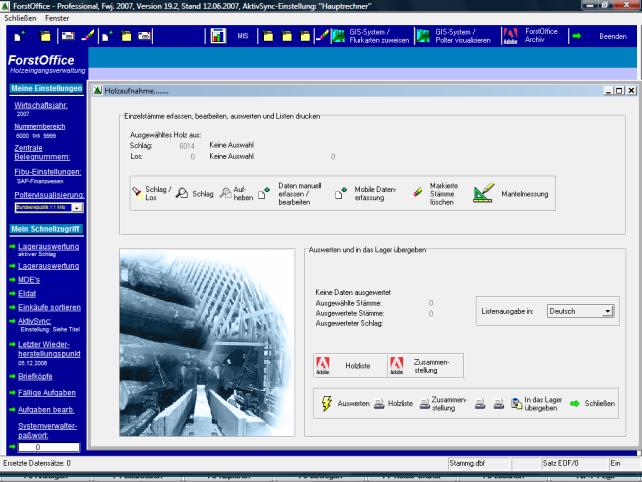Open Aufgaben bearb. link
Screen dimensions: 642x482
tap(46, 410)
